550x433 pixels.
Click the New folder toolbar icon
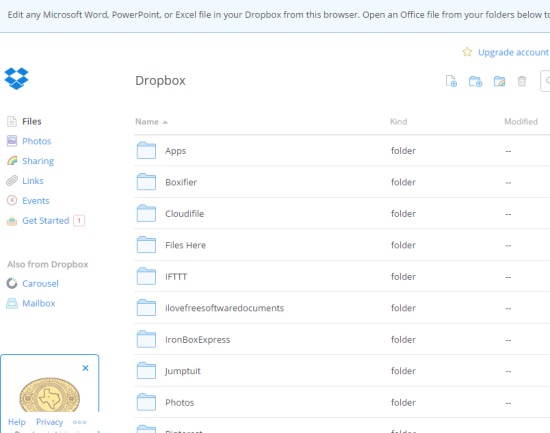click(475, 81)
